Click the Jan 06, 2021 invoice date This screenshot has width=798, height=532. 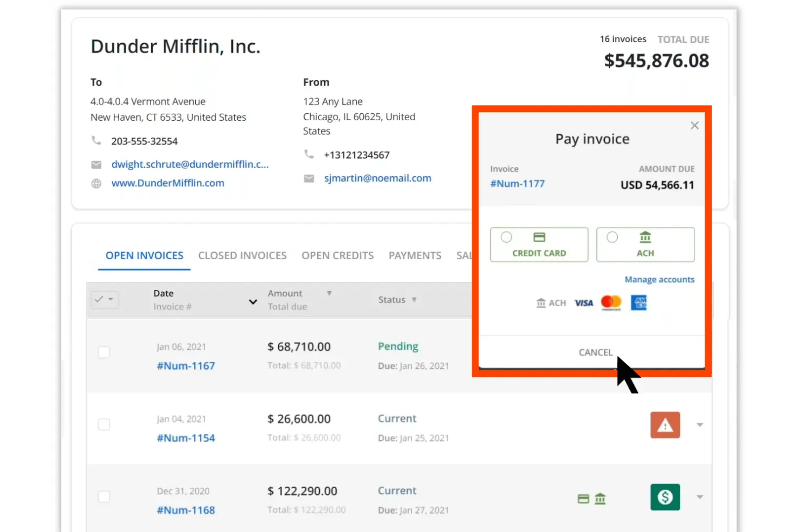[181, 347]
